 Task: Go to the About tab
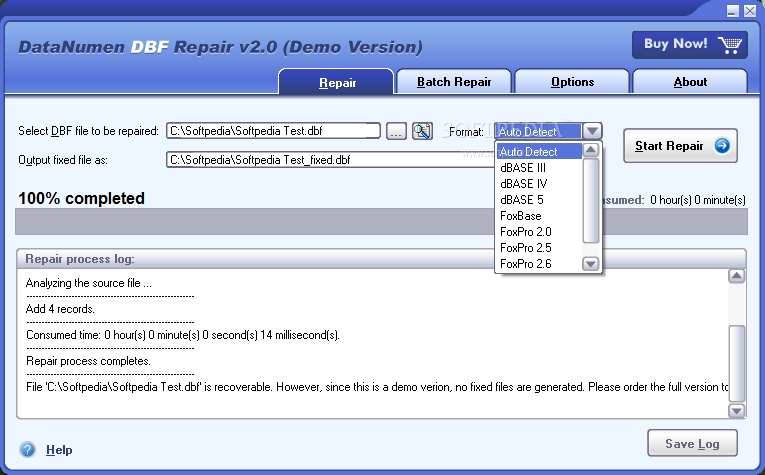(690, 81)
